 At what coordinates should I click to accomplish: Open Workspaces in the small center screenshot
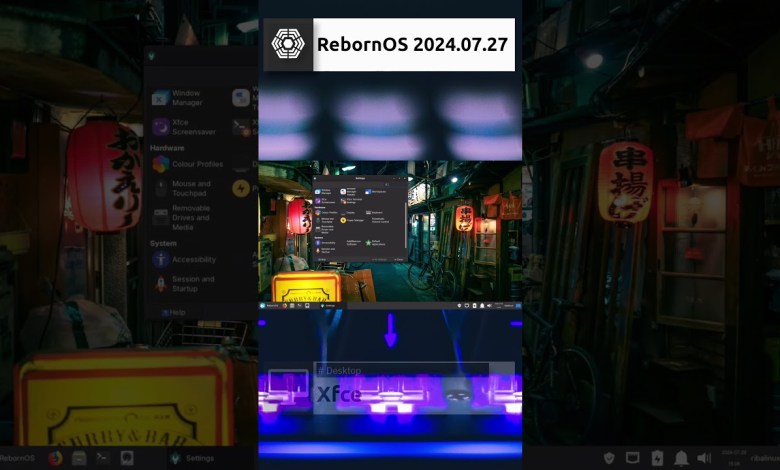376,191
